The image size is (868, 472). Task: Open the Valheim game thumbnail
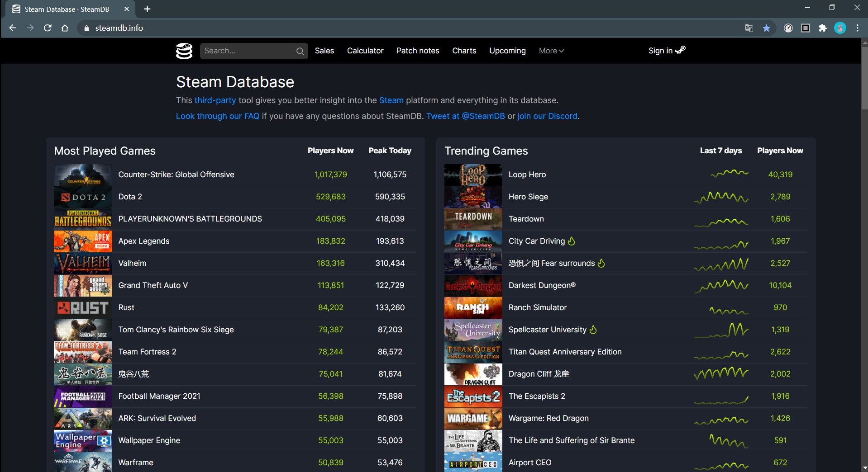83,264
